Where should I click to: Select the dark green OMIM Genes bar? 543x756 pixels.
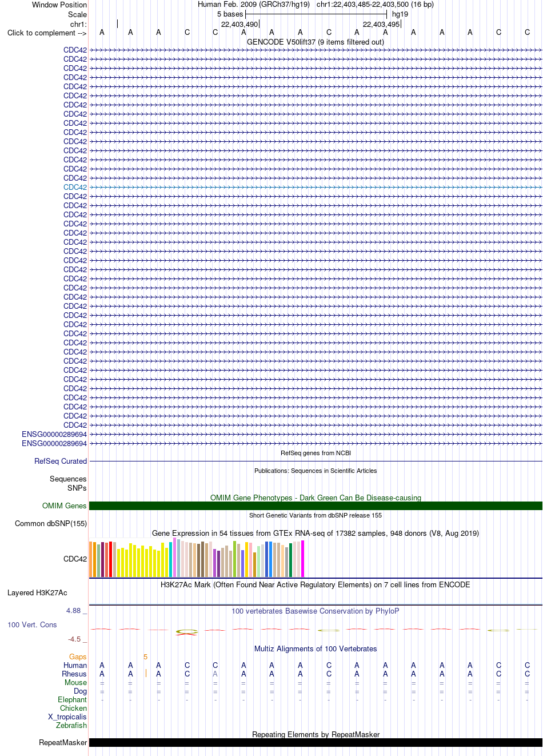click(x=316, y=506)
